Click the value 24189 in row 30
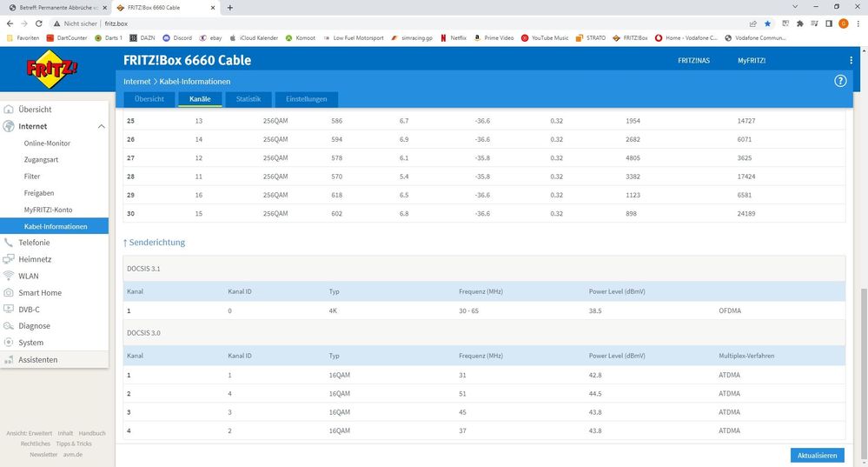 (x=746, y=213)
